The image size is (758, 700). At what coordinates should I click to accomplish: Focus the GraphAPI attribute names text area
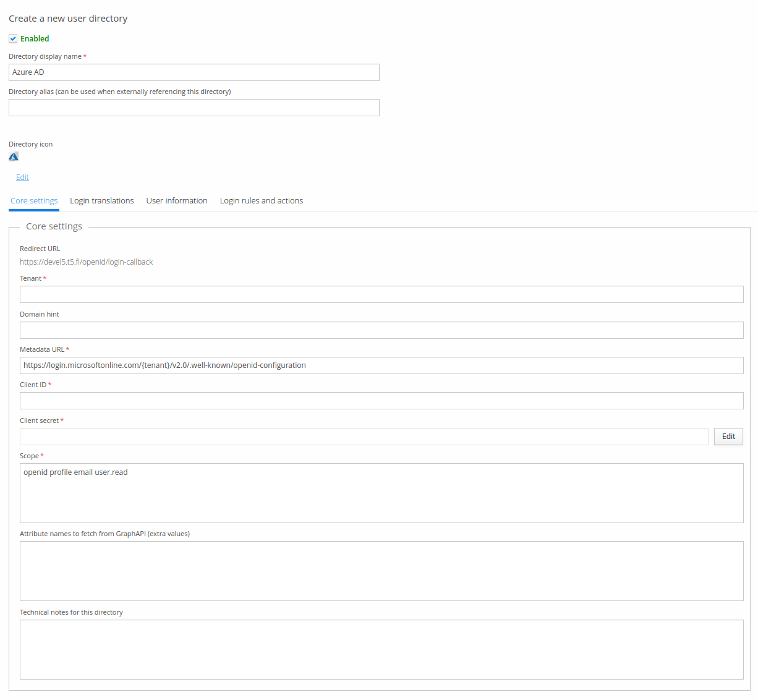click(381, 571)
